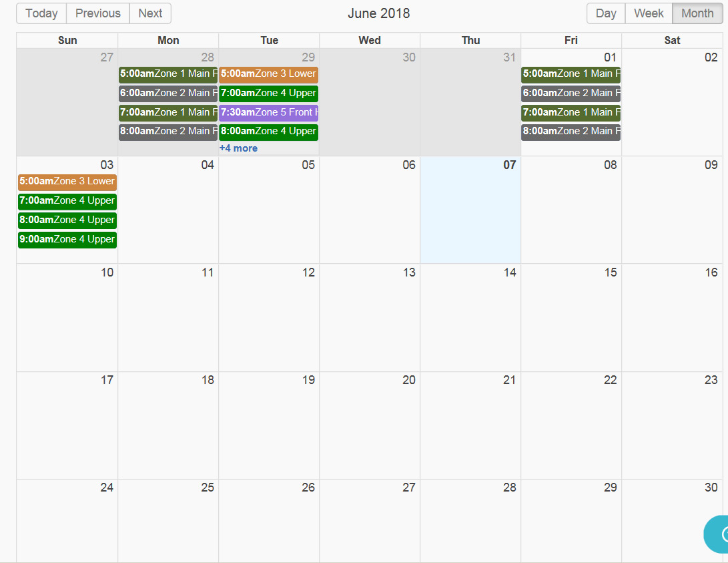Go to the Next month

tap(150, 13)
